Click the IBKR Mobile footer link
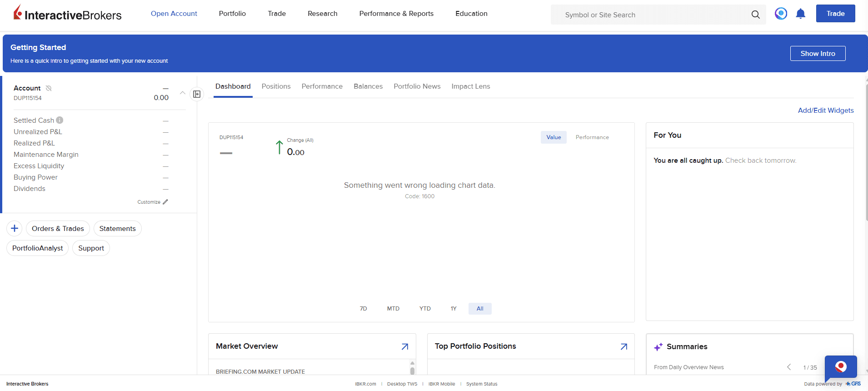 click(442, 384)
